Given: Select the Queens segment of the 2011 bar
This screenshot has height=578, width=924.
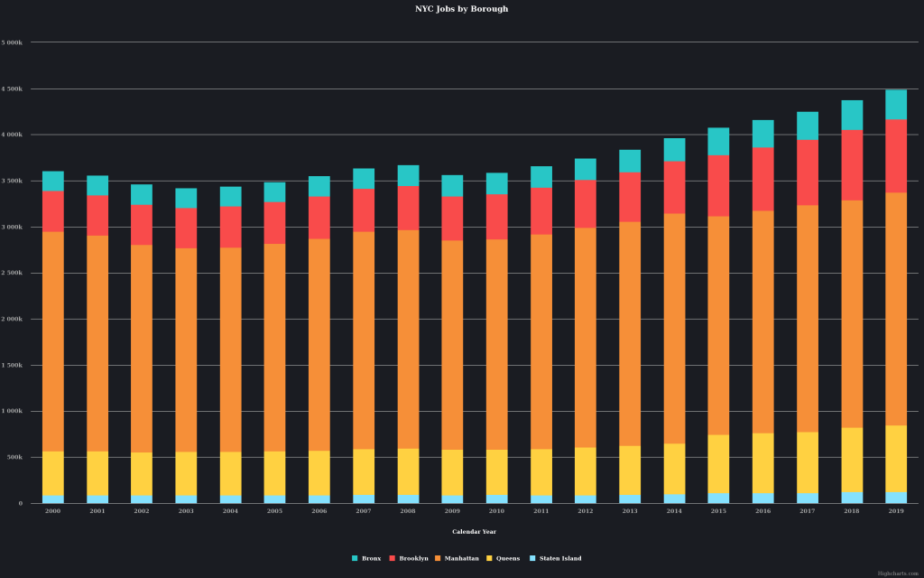Looking at the screenshot, I should (541, 472).
